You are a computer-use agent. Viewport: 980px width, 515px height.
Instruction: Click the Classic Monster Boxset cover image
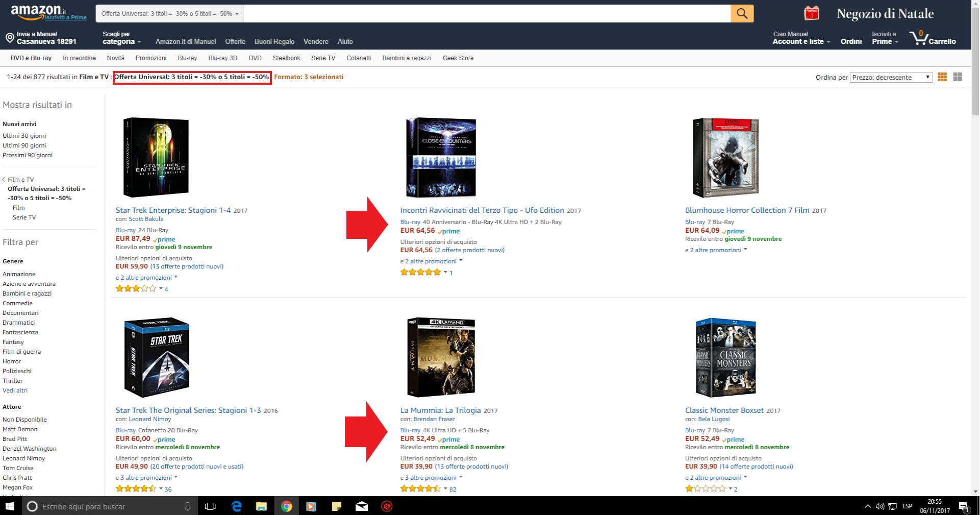725,358
